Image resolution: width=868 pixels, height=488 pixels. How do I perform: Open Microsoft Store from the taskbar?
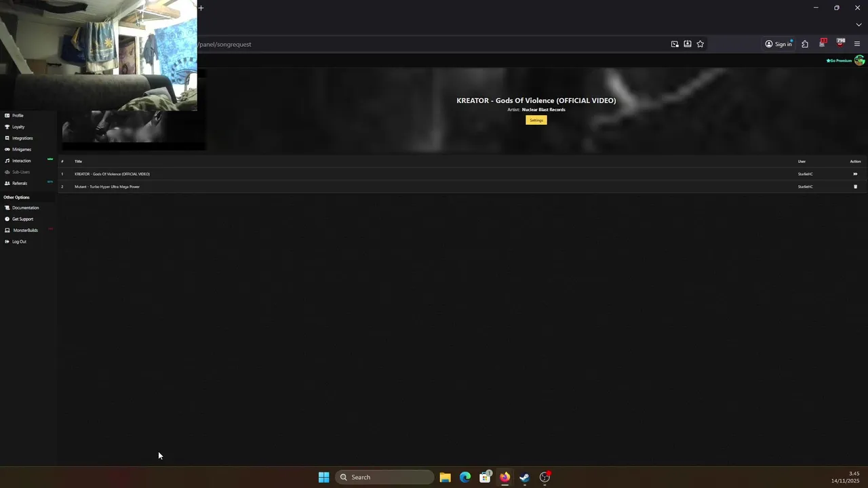click(x=485, y=477)
